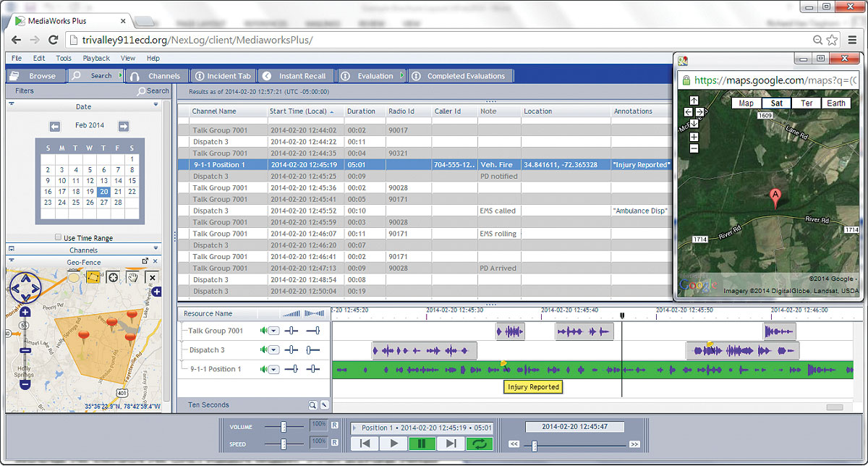
Task: Enable the Use Time Range checkbox
Action: click(59, 238)
